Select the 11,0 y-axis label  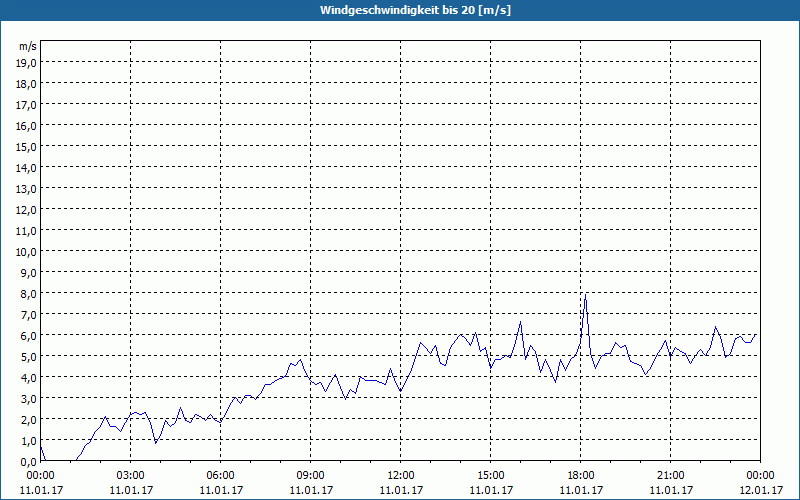[x=27, y=231]
